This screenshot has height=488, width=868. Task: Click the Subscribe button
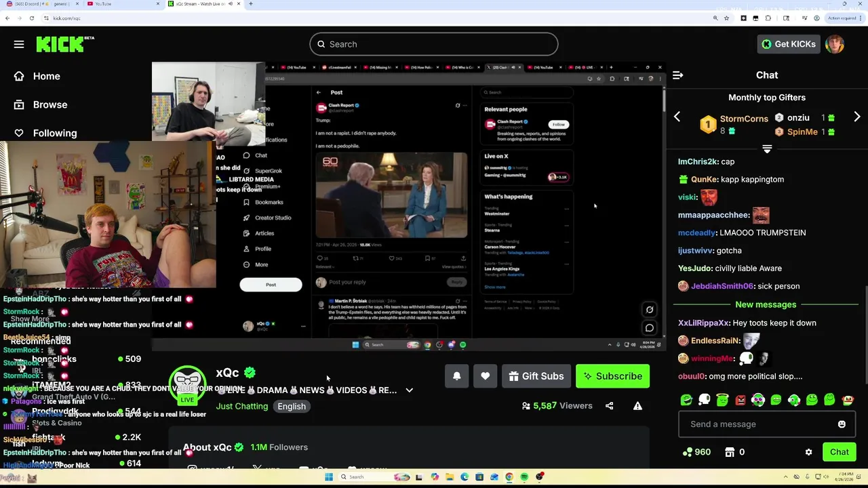pos(612,376)
